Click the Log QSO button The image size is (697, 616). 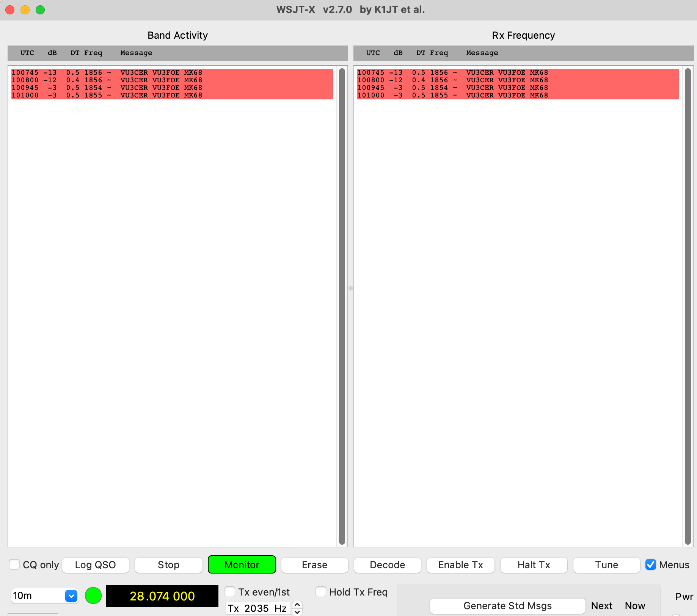click(96, 565)
